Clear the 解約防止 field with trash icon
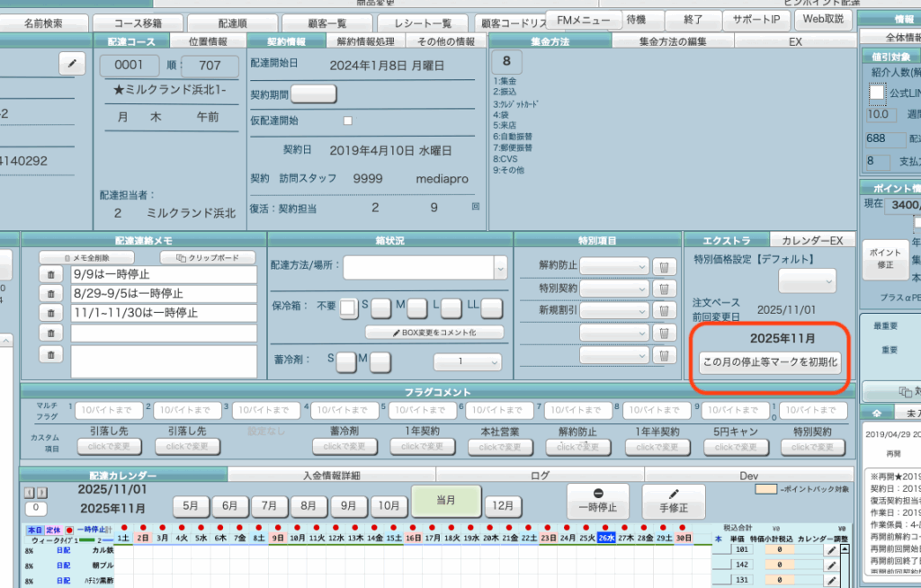The height and width of the screenshot is (588, 921). [x=663, y=266]
